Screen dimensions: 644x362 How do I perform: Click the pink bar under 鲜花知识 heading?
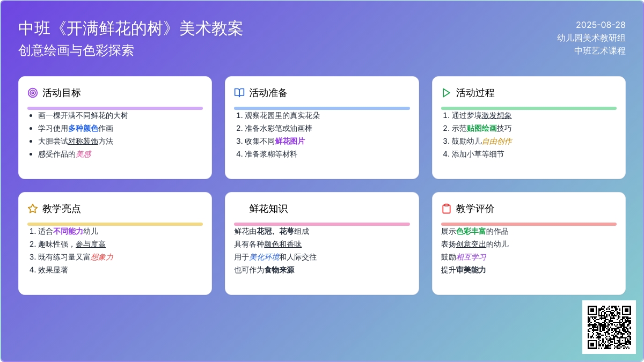321,224
